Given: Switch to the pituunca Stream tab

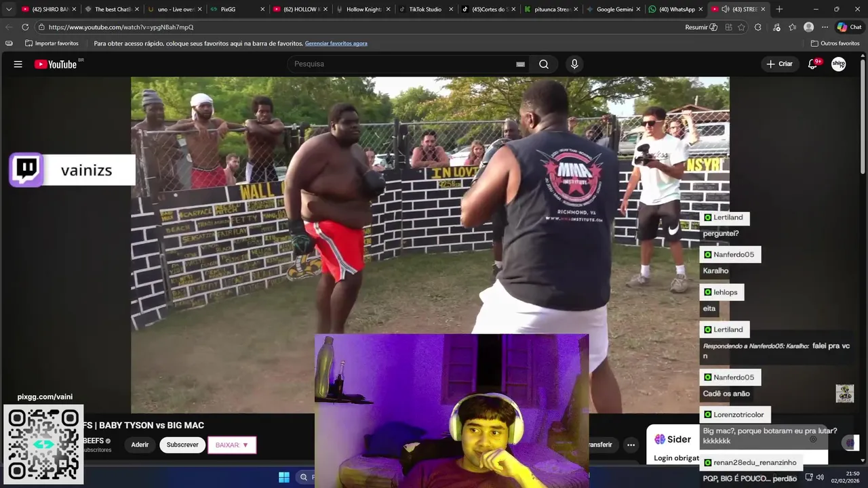Looking at the screenshot, I should coord(550,9).
